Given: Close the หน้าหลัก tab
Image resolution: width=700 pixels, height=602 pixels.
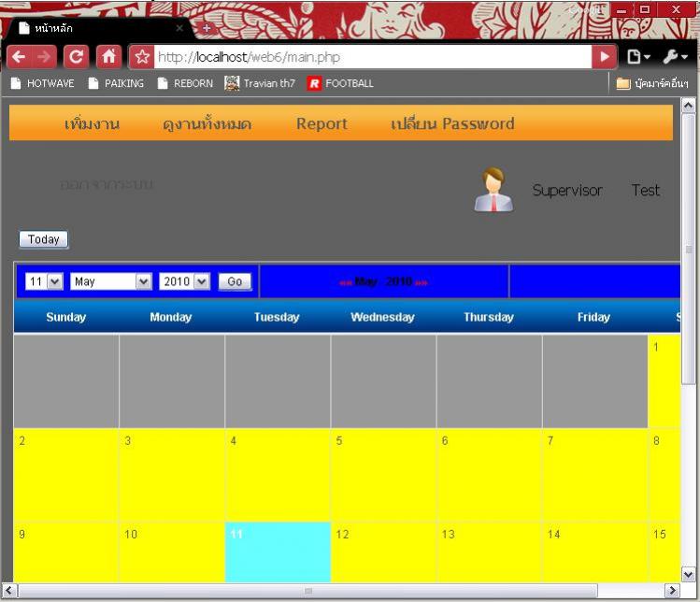Looking at the screenshot, I should pos(179,28).
